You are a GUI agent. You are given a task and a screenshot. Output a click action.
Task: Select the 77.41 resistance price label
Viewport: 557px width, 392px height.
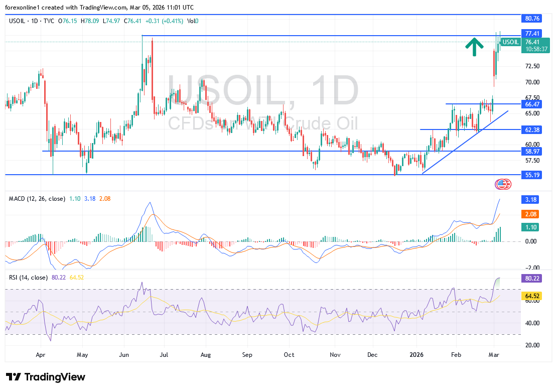point(532,34)
